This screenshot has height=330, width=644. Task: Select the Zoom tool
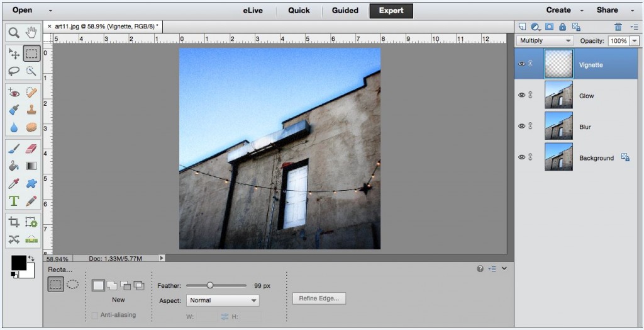click(x=14, y=33)
